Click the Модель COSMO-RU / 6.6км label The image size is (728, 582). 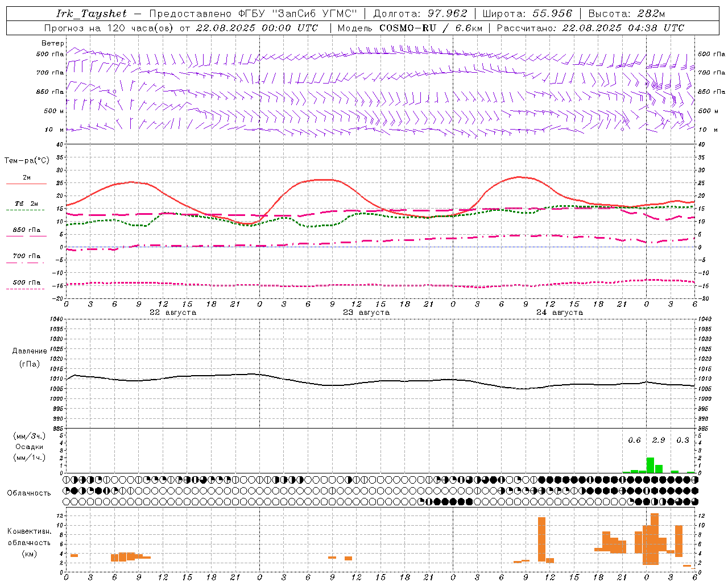pyautogui.click(x=409, y=28)
